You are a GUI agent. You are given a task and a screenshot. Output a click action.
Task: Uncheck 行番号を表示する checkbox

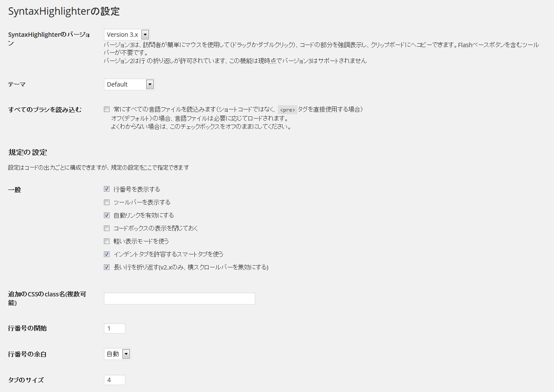(x=106, y=189)
